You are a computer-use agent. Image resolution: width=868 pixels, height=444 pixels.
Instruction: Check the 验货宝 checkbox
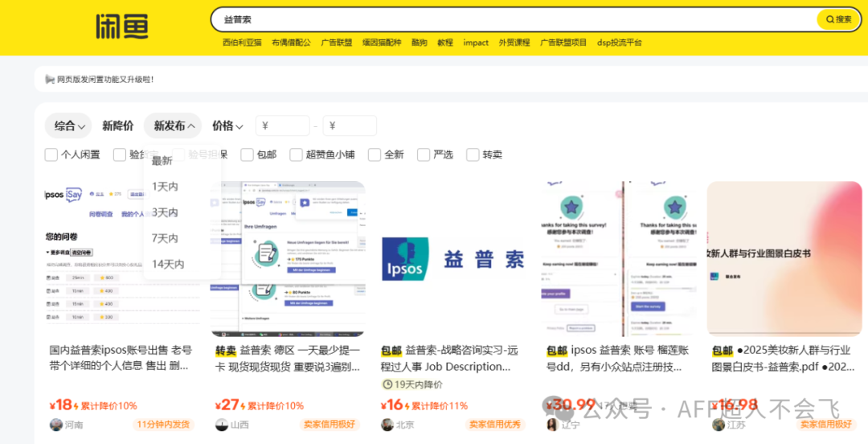pyautogui.click(x=120, y=154)
